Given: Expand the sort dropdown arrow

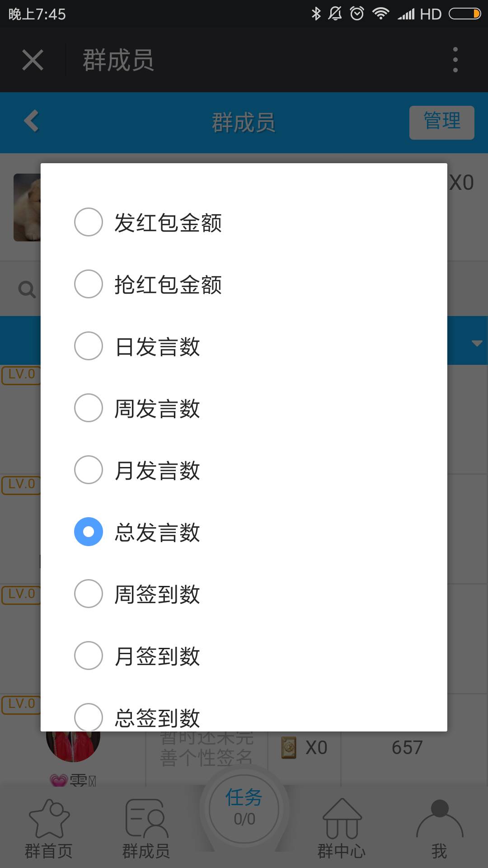Looking at the screenshot, I should [477, 343].
